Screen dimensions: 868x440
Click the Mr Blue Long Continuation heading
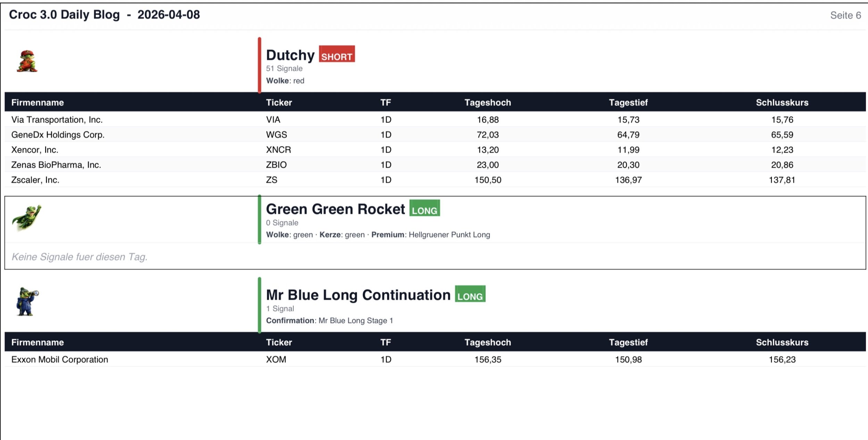(x=358, y=295)
